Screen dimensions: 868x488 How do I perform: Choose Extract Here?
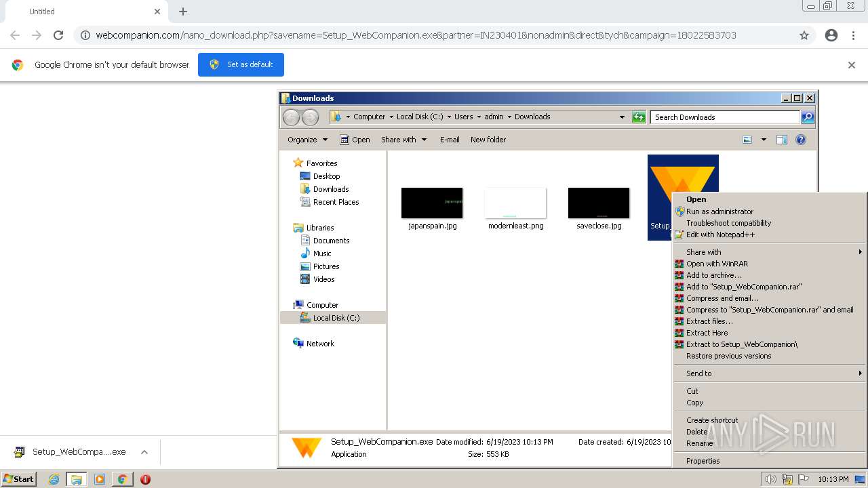tap(770, 333)
